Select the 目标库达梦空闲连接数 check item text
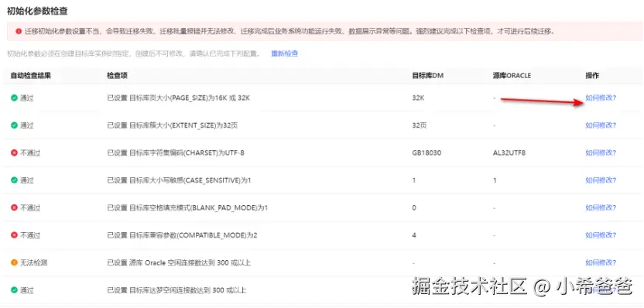Viewport: 644px width, 308px height. pos(176,290)
